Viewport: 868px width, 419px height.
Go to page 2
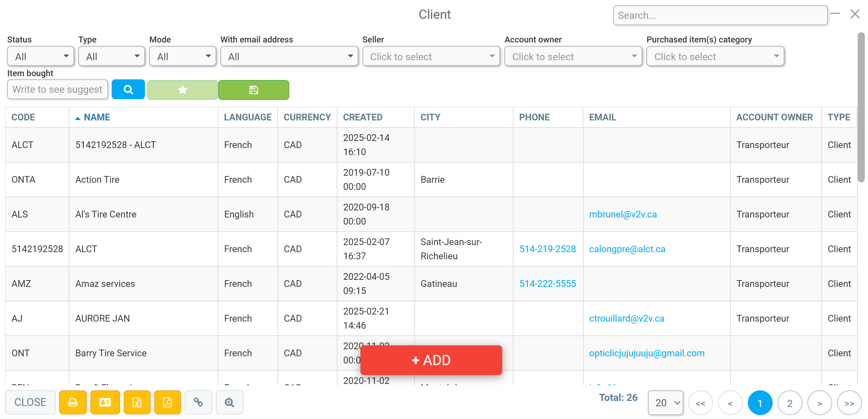(790, 403)
